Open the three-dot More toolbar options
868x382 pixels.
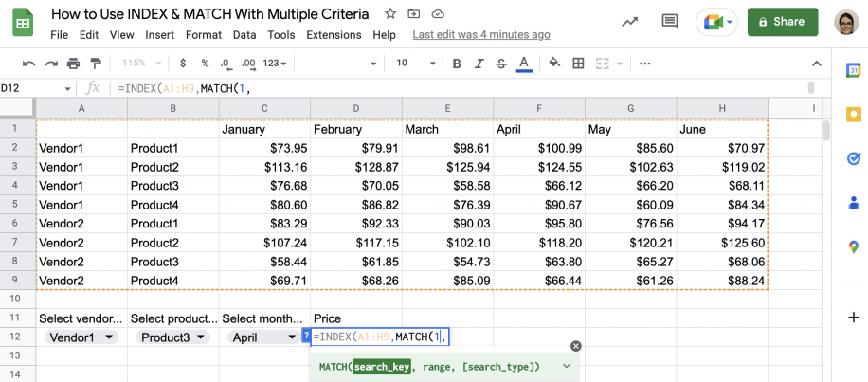coord(644,64)
